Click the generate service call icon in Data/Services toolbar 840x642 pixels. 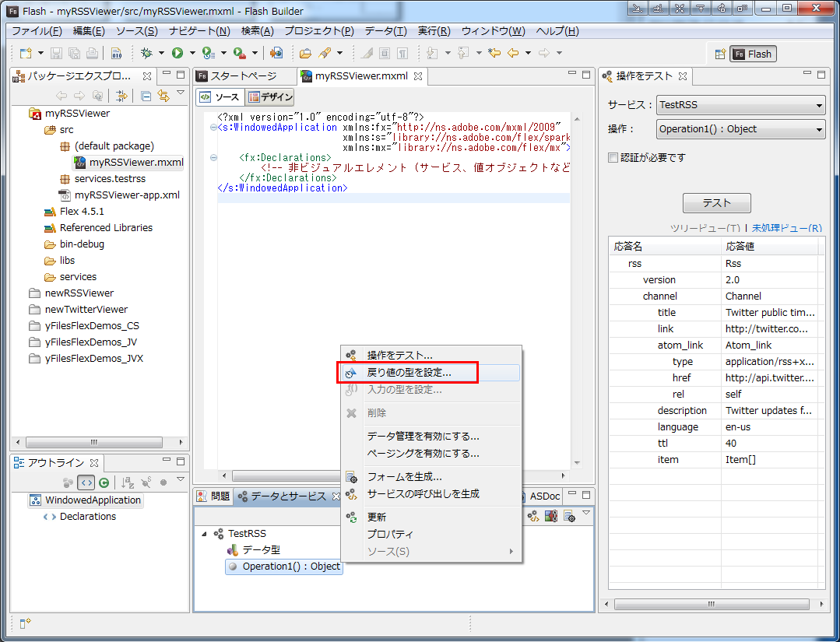pyautogui.click(x=533, y=516)
